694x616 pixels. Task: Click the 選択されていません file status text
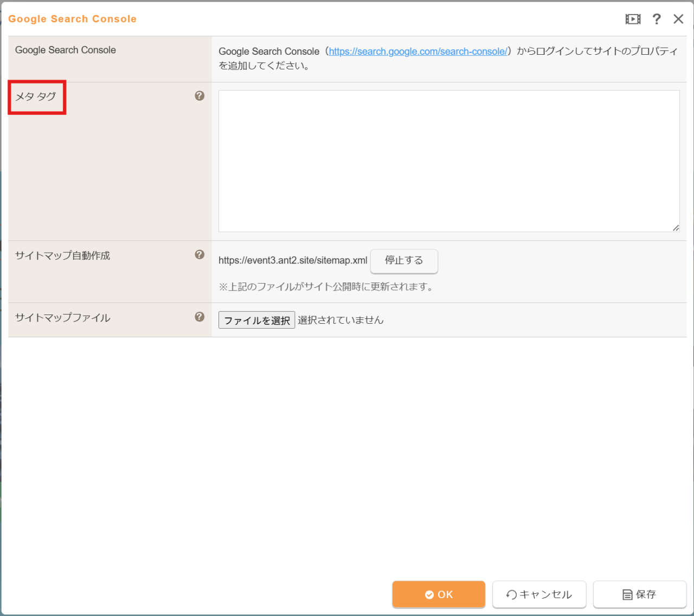(340, 320)
